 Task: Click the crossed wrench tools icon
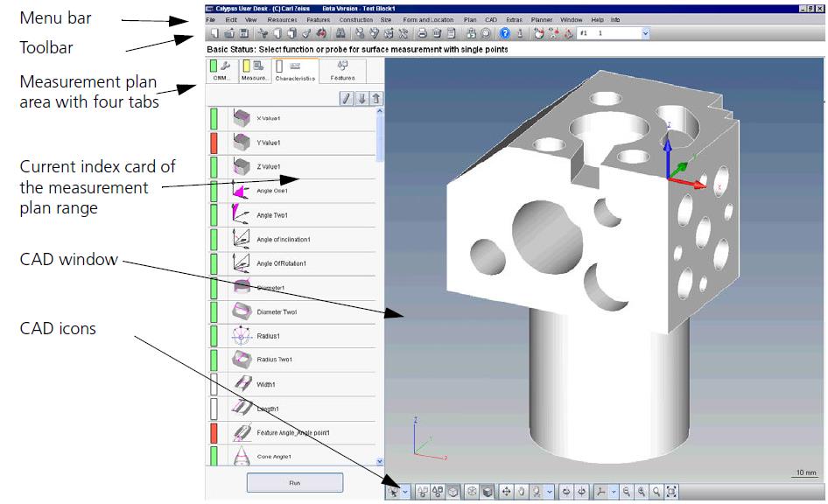(x=403, y=33)
